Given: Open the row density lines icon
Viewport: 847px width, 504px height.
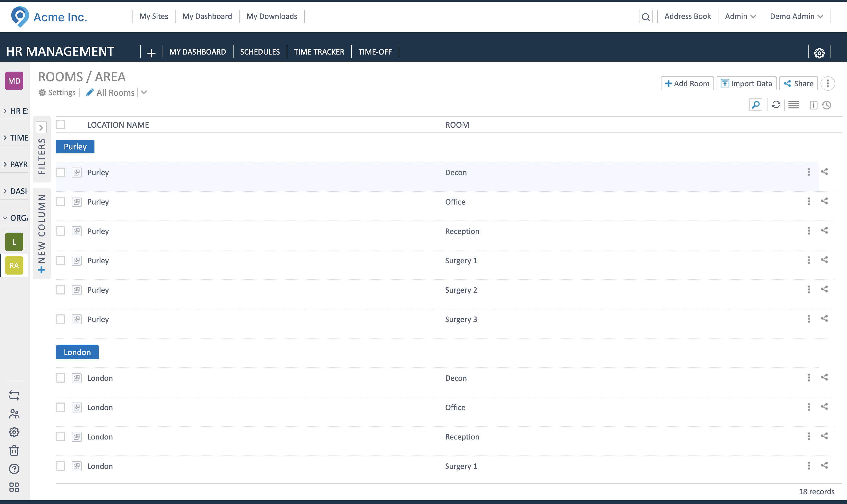Looking at the screenshot, I should click(793, 105).
